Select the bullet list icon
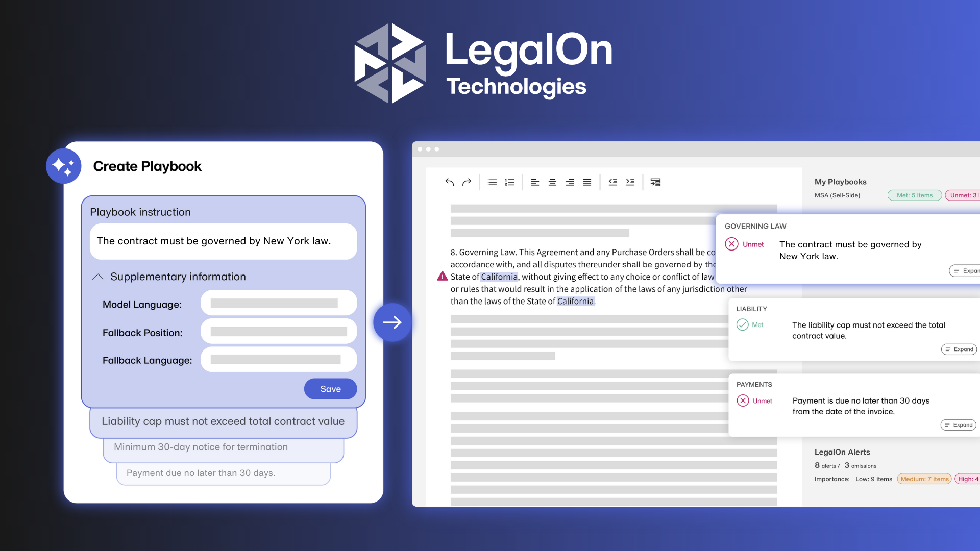This screenshot has width=980, height=551. coord(492,182)
